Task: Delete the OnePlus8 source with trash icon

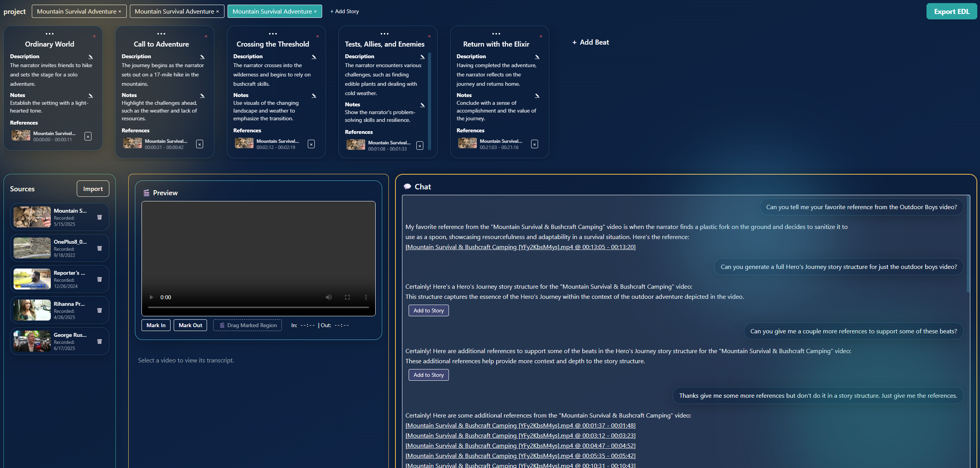Action: tap(100, 248)
